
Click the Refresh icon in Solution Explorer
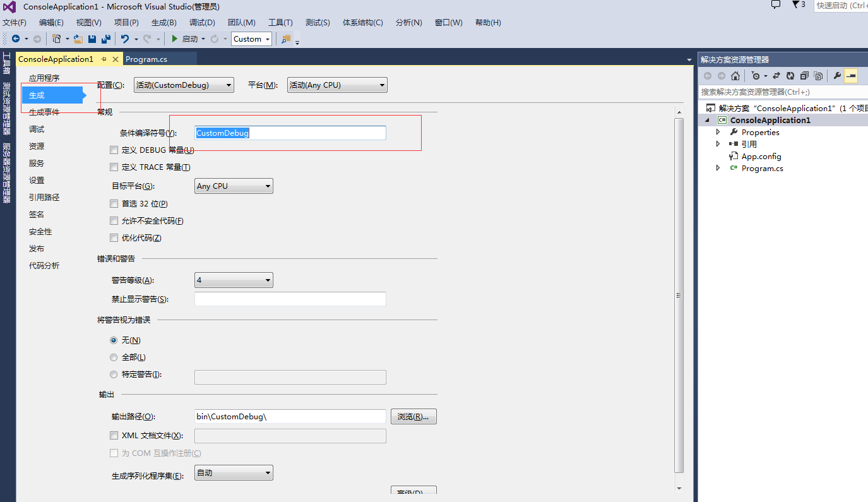[x=790, y=76]
